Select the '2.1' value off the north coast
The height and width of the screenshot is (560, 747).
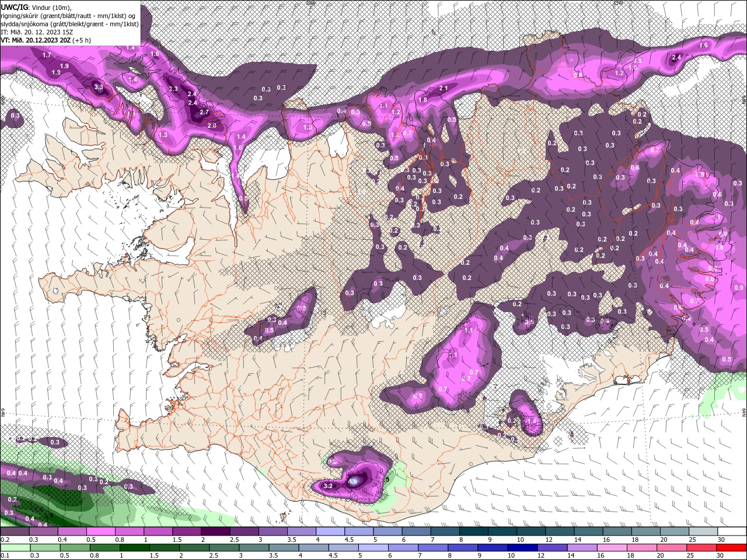443,88
